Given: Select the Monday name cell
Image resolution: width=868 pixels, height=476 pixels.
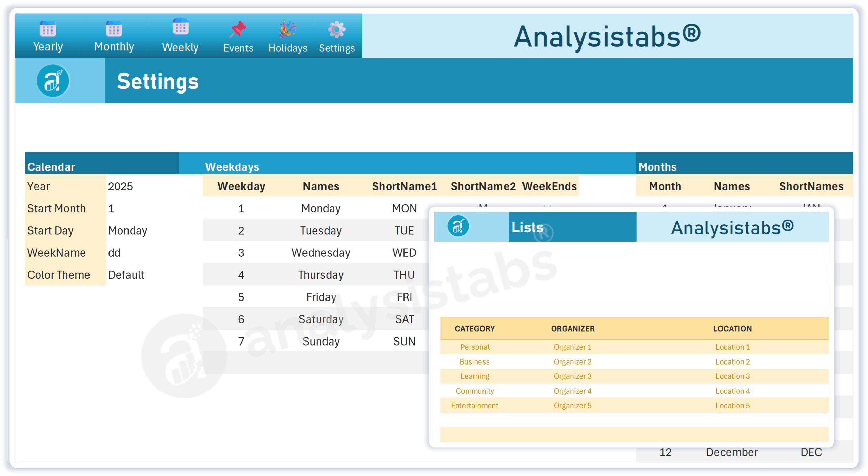Looking at the screenshot, I should pos(321,208).
